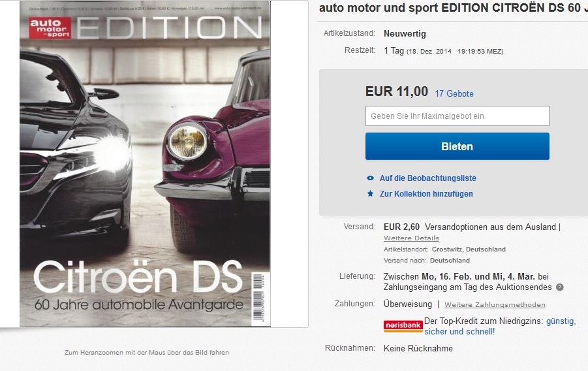Click the barcode on the magazine cover
Viewport: 588px width, 371px height.
258,297
